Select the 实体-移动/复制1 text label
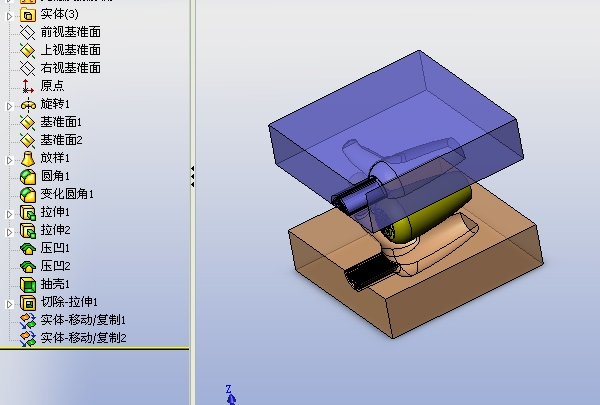Image resolution: width=600 pixels, height=405 pixels. [x=83, y=320]
